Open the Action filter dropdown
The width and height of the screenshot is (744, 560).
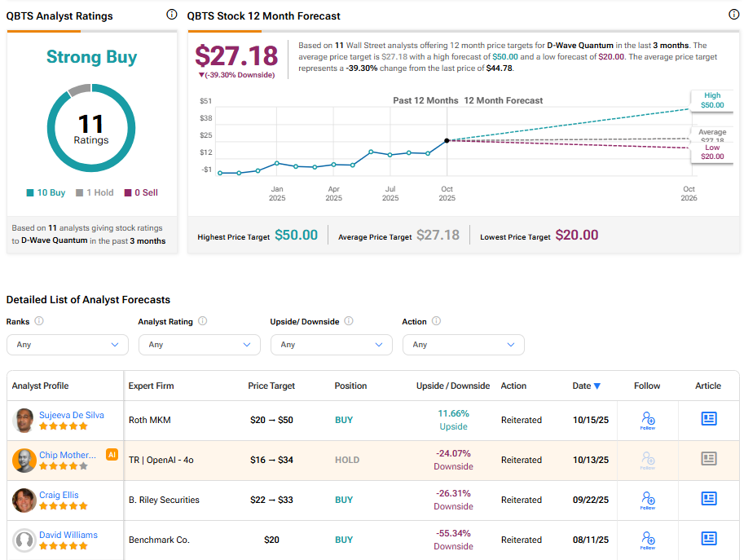click(464, 345)
